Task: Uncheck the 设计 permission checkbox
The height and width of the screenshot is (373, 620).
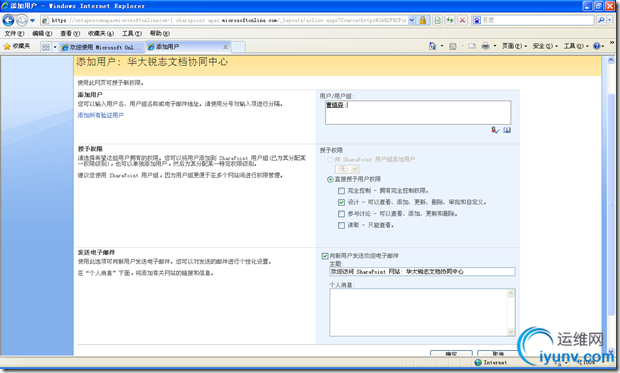Action: pyautogui.click(x=341, y=203)
